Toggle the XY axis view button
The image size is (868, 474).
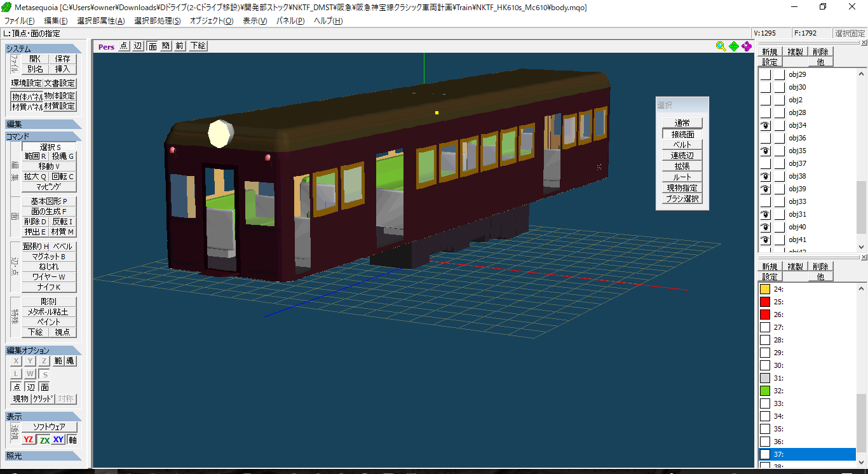coord(58,440)
